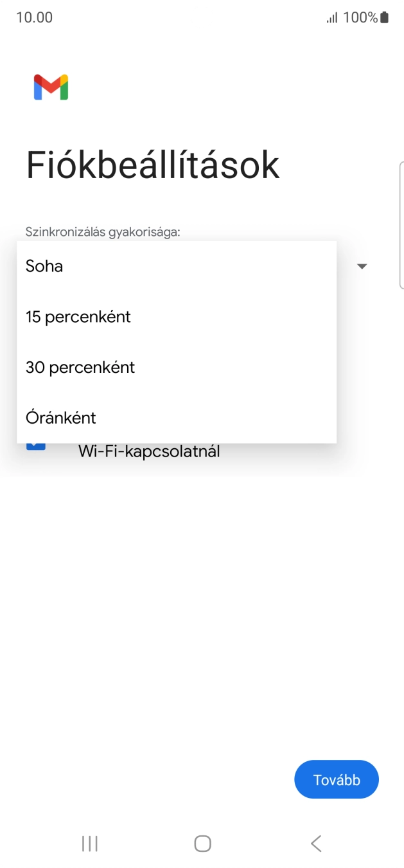Open the sync frequency dropdown arrow
The height and width of the screenshot is (868, 404).
click(x=362, y=266)
